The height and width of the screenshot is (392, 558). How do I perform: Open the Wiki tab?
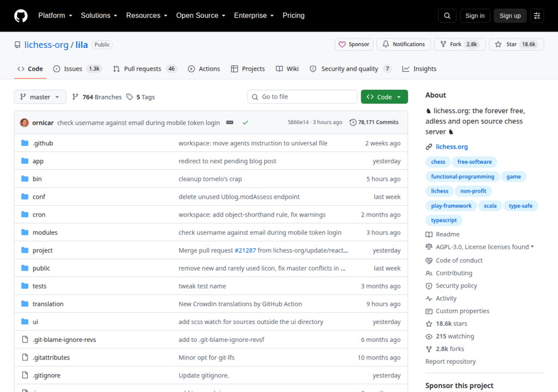pos(287,69)
